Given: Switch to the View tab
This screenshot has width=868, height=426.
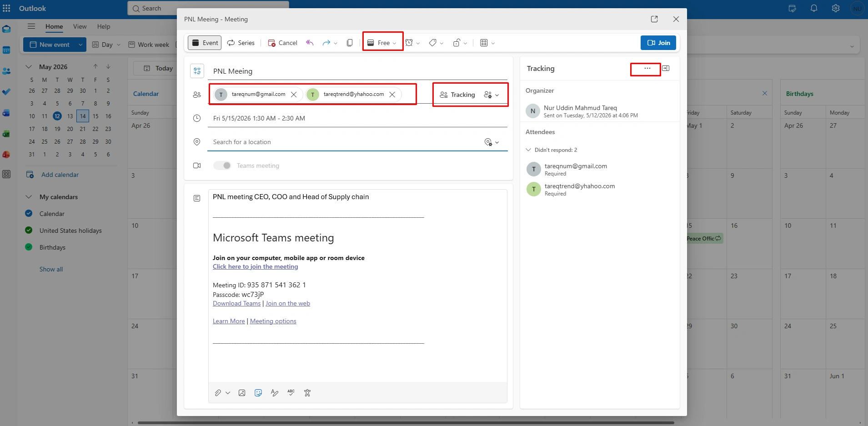Looking at the screenshot, I should [80, 26].
